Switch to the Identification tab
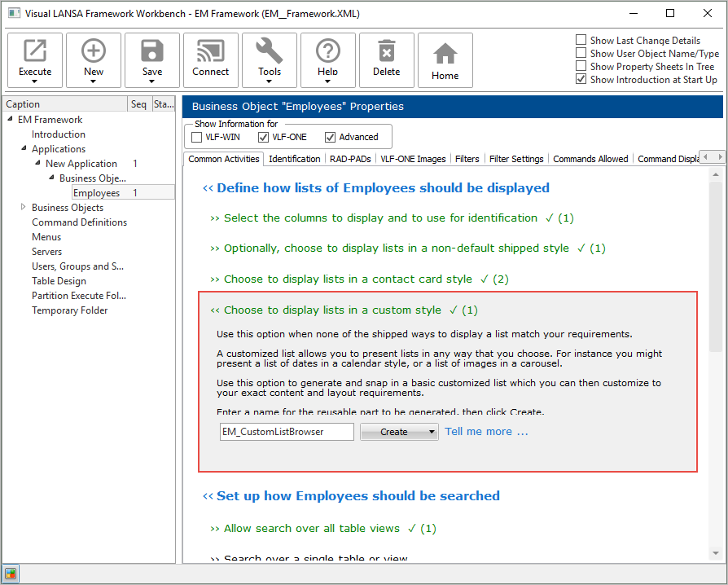This screenshot has height=585, width=728. [x=294, y=159]
